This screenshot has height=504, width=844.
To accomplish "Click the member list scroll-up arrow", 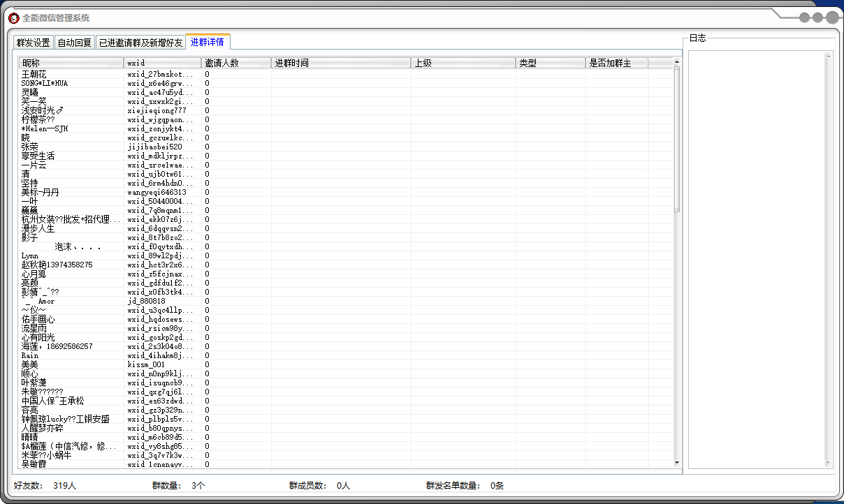I will point(676,62).
